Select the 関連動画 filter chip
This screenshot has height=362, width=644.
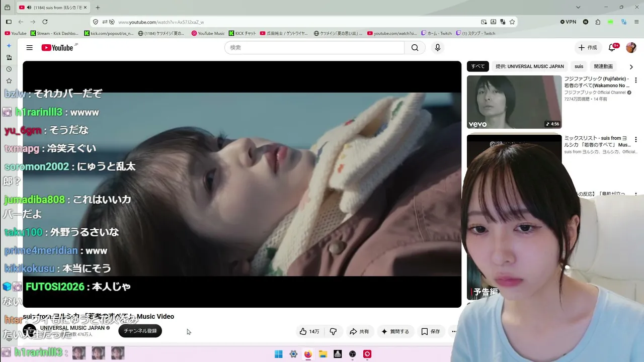pyautogui.click(x=603, y=66)
